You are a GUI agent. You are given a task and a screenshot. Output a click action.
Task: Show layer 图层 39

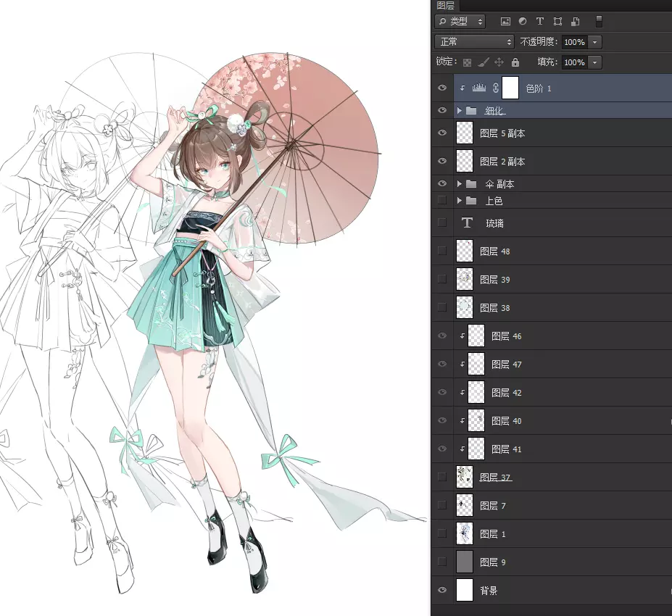pos(442,279)
